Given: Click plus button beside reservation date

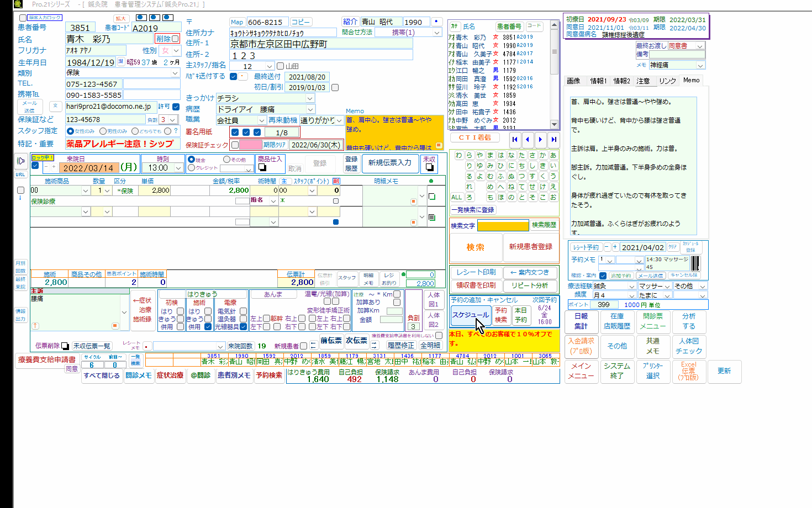Looking at the screenshot, I should point(615,247).
